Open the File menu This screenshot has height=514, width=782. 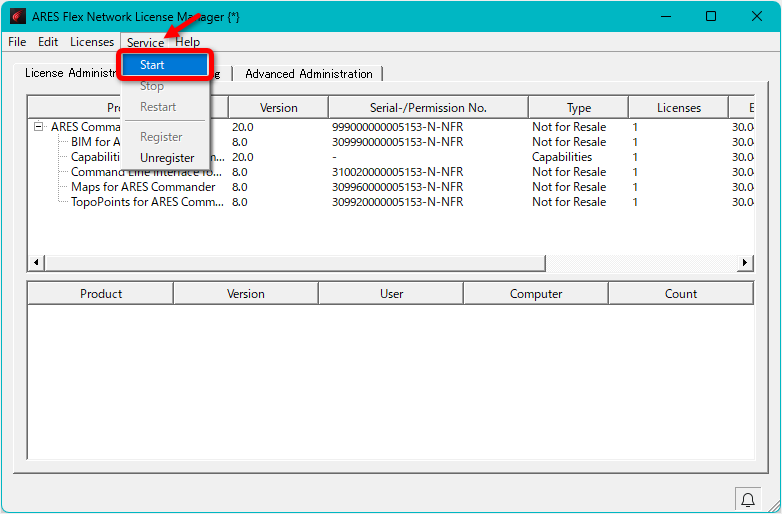(x=17, y=42)
